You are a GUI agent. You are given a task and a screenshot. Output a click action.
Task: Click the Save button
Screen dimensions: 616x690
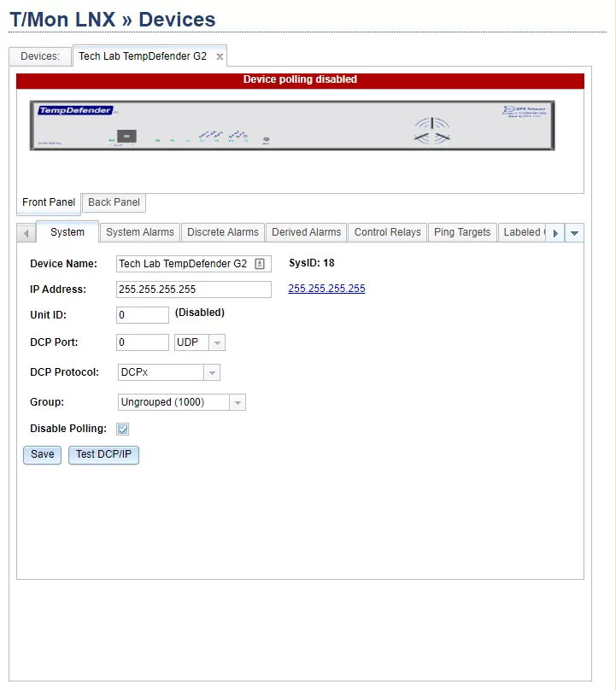pyautogui.click(x=42, y=454)
